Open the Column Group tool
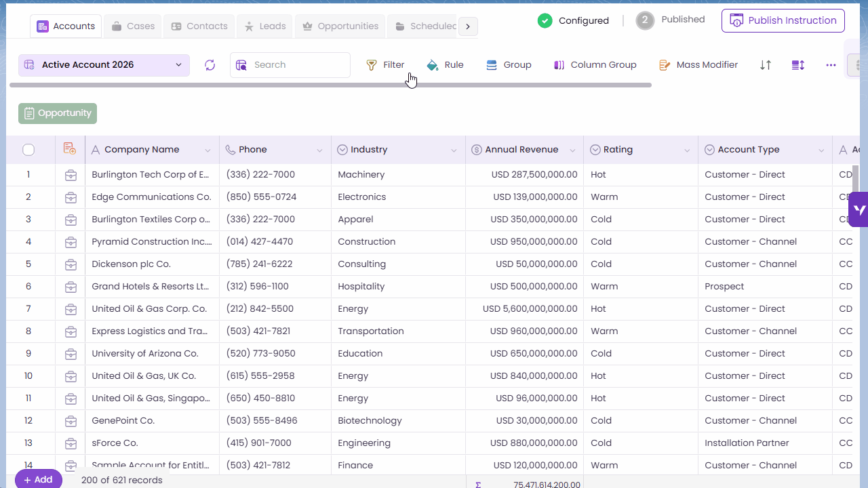The width and height of the screenshot is (868, 488). [x=595, y=65]
